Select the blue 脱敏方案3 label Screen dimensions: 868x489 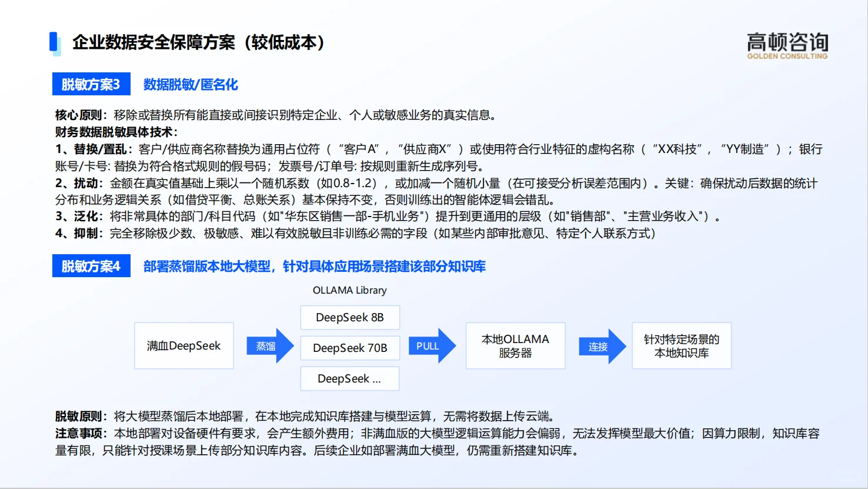[91, 84]
